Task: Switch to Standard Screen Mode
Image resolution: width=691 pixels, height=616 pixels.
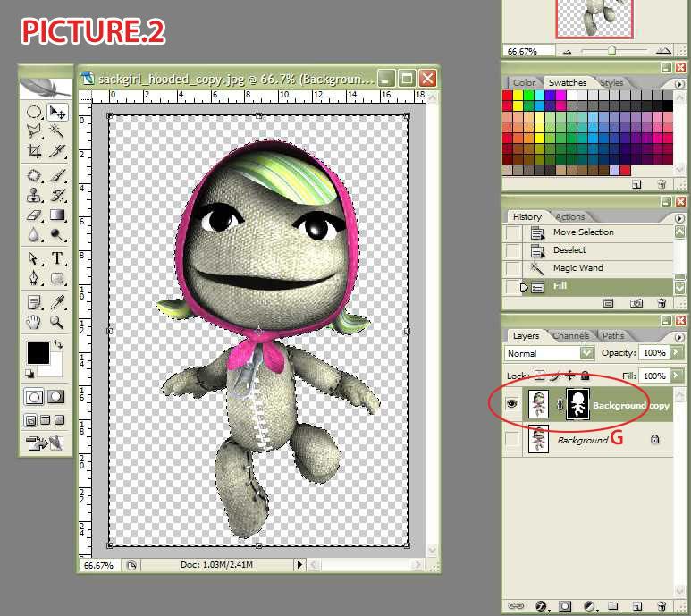Action: (x=30, y=420)
